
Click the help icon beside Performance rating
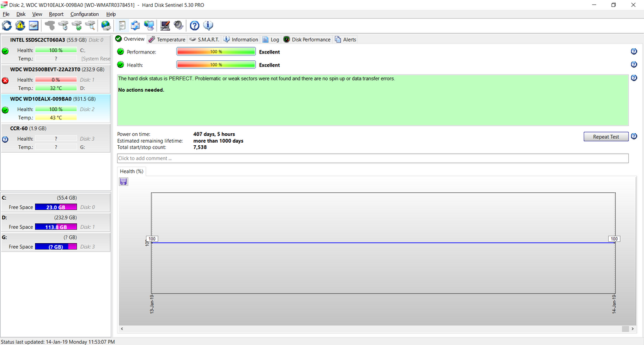[634, 52]
